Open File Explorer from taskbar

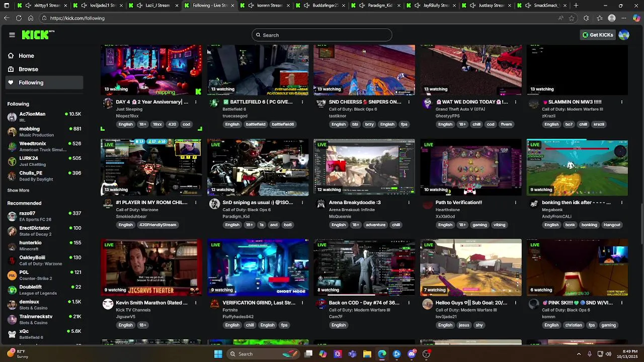coord(367,354)
